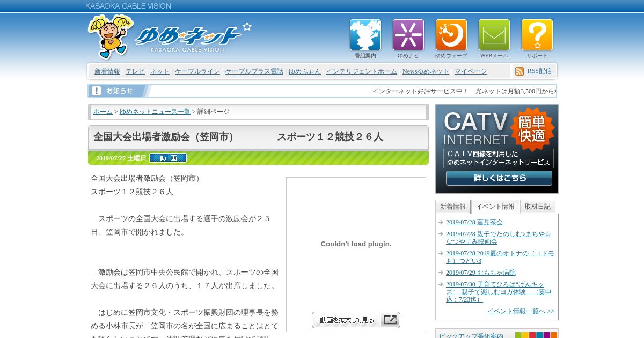Viewport: 644px width, 338px height.
Task: Switch to the イベント情報 sidebar tab
Action: click(x=495, y=207)
